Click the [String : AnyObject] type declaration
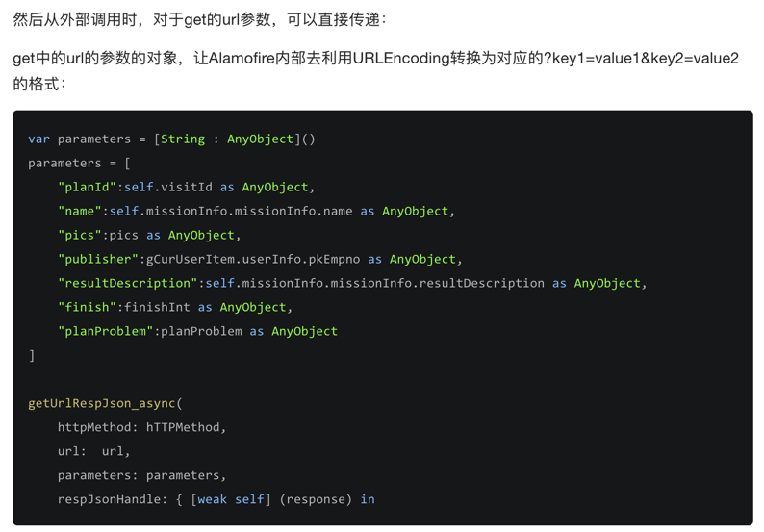Image resolution: width=764 pixels, height=532 pixels. tap(227, 139)
